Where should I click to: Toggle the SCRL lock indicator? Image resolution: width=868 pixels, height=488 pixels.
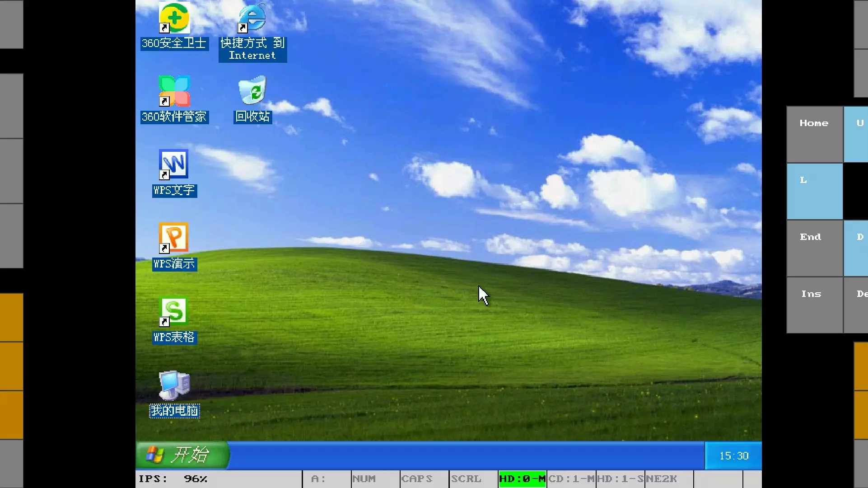coord(474,479)
